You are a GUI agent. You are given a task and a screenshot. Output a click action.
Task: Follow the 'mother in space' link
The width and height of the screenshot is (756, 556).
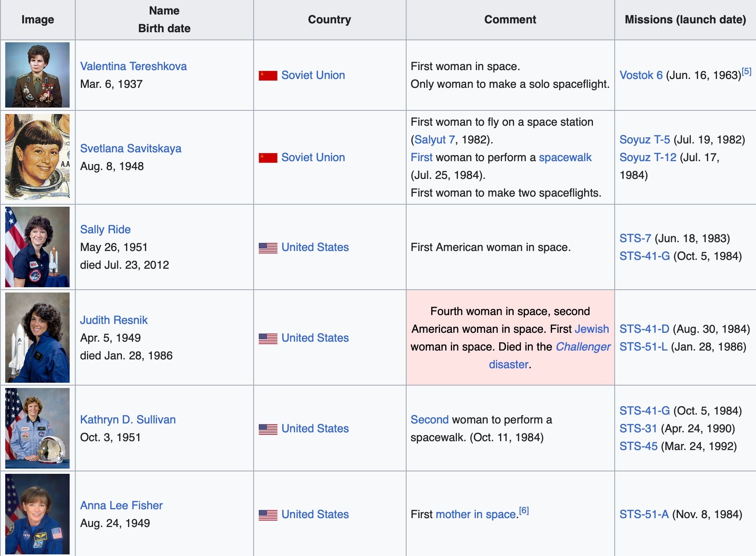pos(476,514)
